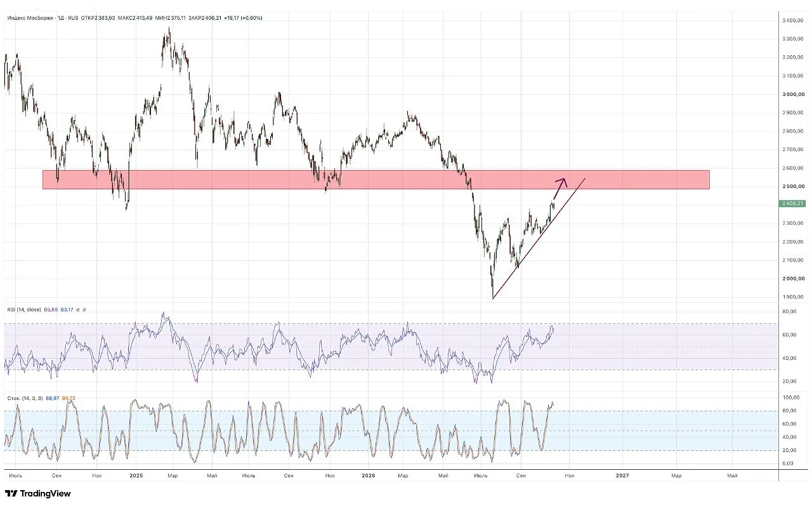Click the 2027 year label on the time axis

click(x=622, y=475)
